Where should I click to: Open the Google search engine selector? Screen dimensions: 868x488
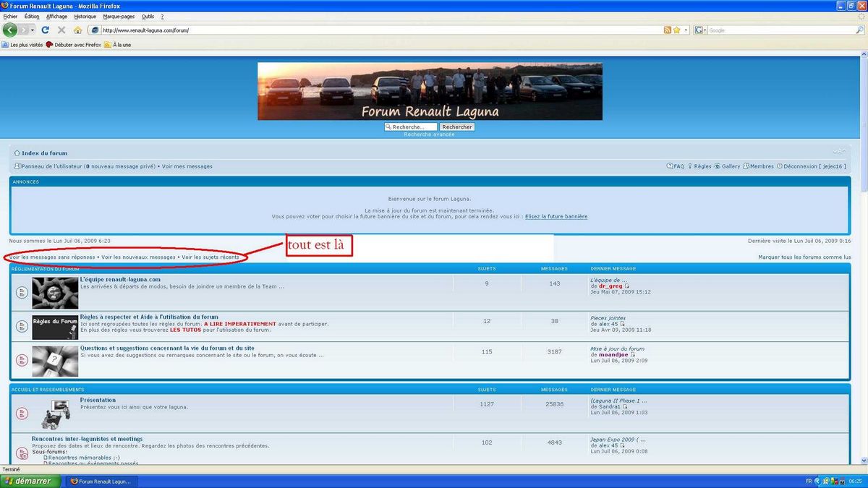pos(700,30)
